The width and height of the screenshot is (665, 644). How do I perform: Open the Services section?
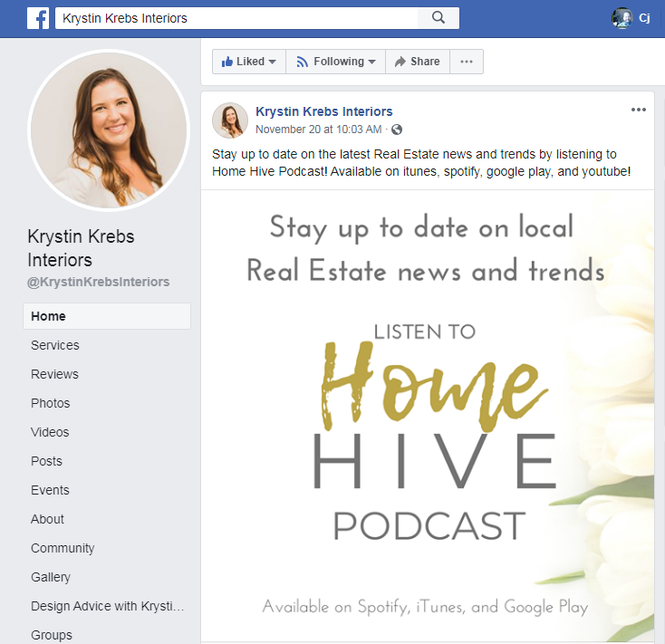pos(55,345)
